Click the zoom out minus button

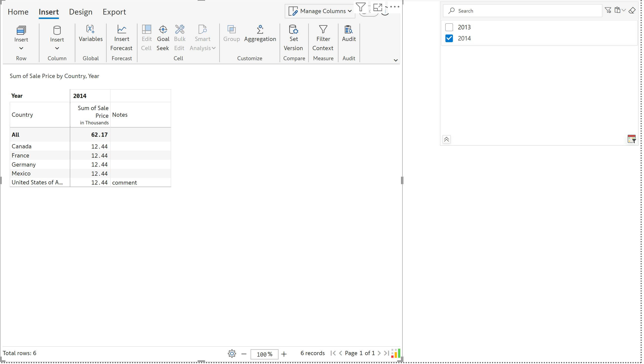(244, 354)
